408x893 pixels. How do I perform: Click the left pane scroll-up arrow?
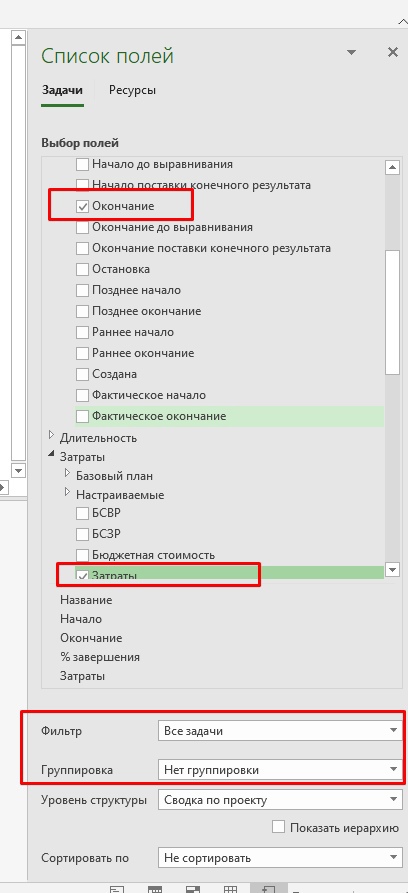(x=18, y=38)
